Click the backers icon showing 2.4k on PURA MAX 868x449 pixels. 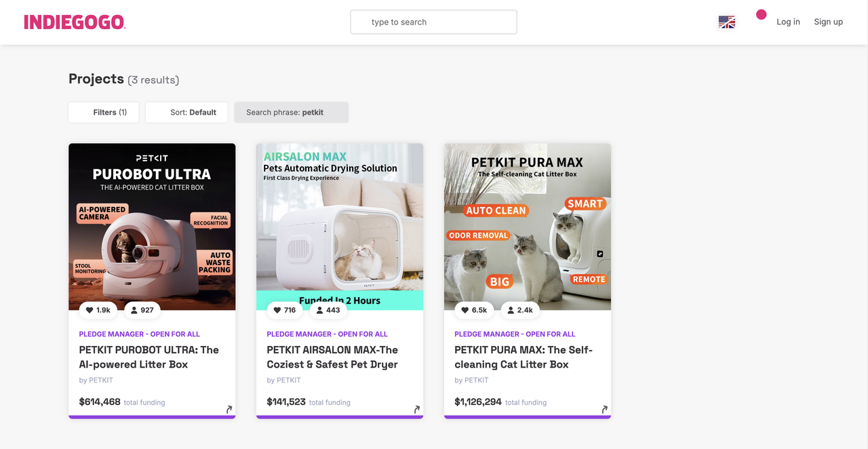(519, 310)
